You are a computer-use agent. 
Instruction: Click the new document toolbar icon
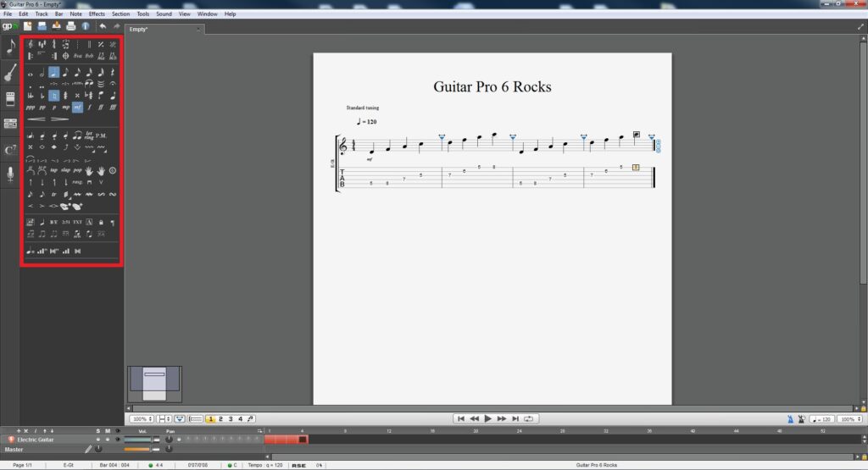tap(27, 26)
